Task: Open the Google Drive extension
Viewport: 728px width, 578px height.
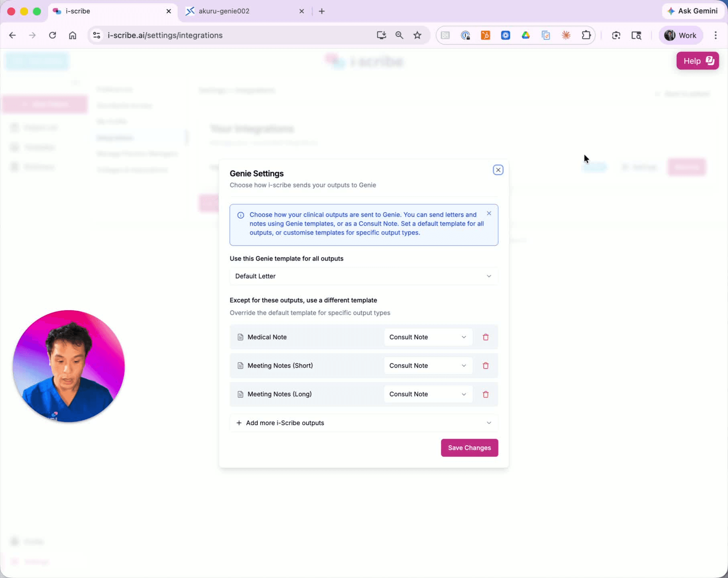Action: (526, 35)
